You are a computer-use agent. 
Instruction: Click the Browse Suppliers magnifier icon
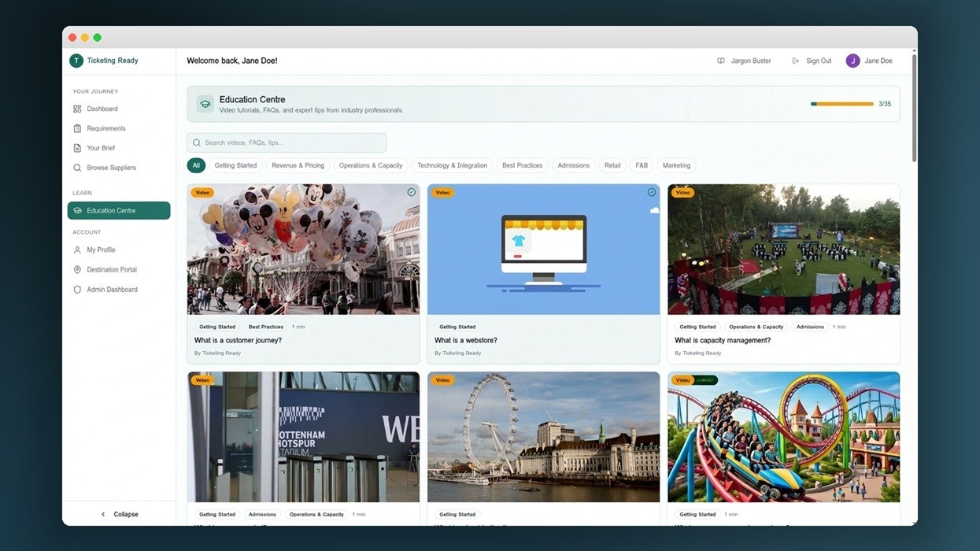point(76,167)
